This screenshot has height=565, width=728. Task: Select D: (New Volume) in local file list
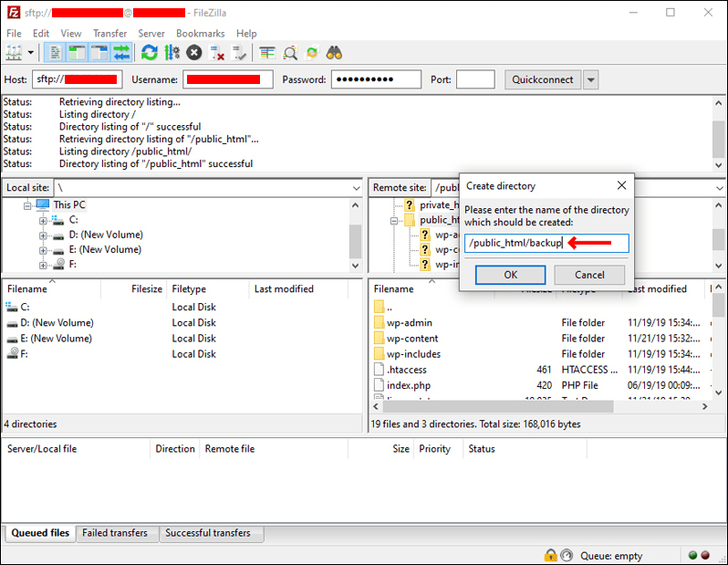tap(57, 322)
